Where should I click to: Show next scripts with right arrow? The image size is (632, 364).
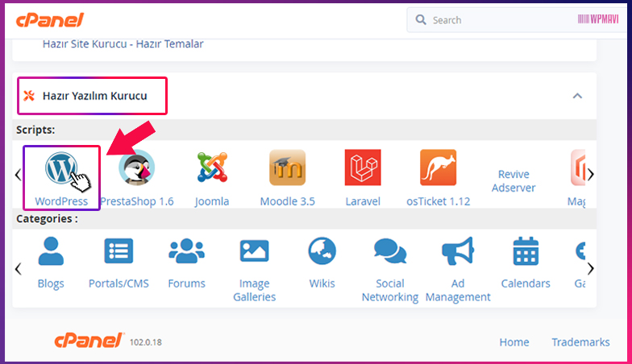[590, 175]
